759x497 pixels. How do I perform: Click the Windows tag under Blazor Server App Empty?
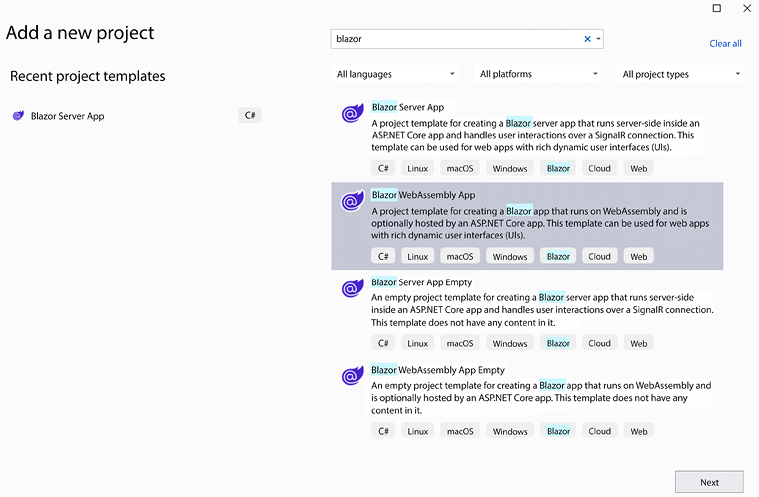[x=510, y=343]
